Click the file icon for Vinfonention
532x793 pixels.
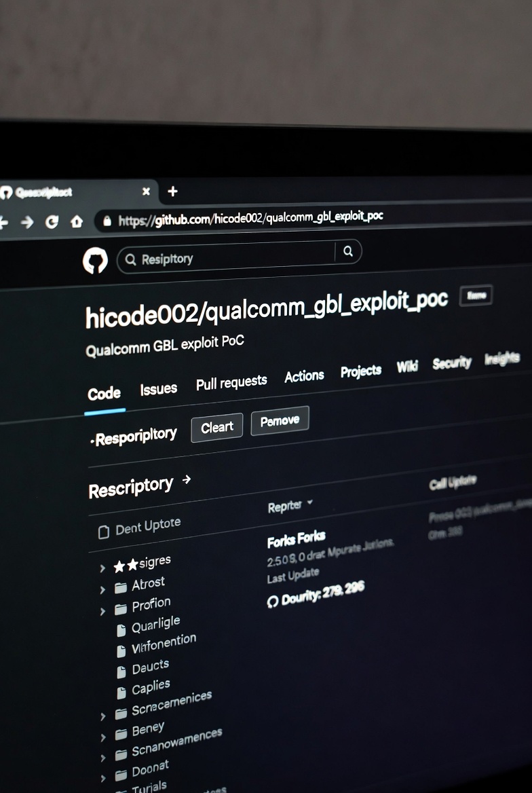(x=121, y=651)
